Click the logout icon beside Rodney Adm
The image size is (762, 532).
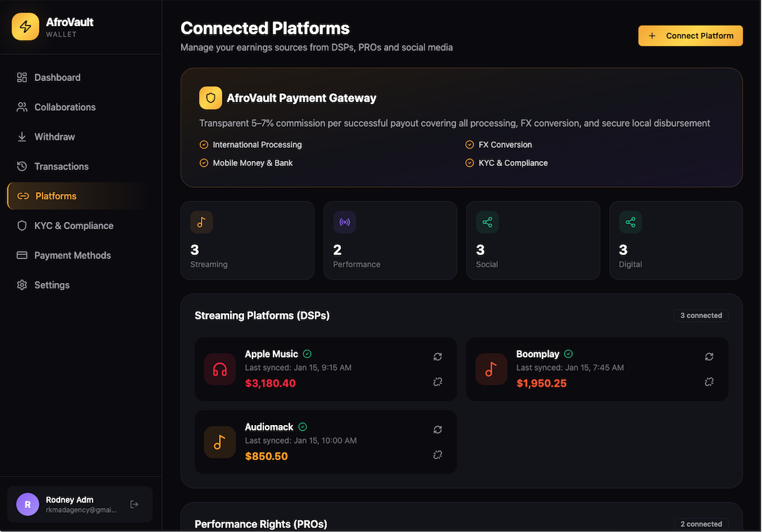134,505
